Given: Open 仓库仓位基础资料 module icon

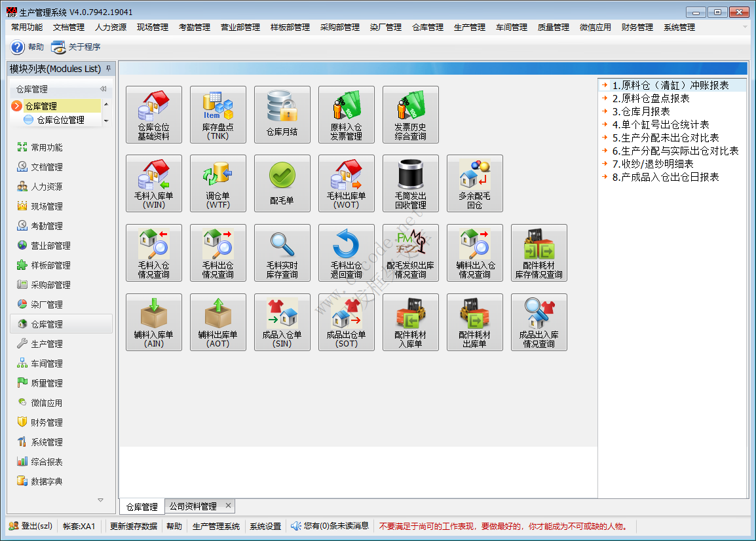Looking at the screenshot, I should [x=154, y=115].
